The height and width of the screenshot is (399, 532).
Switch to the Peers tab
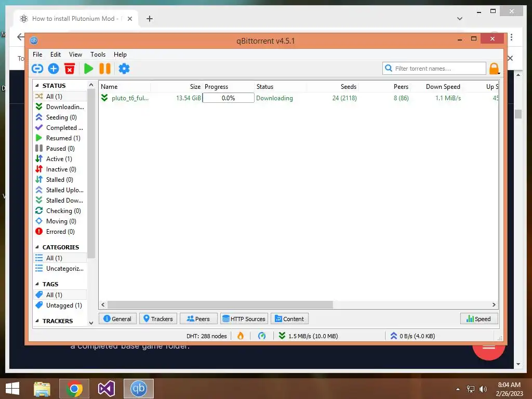click(x=198, y=319)
